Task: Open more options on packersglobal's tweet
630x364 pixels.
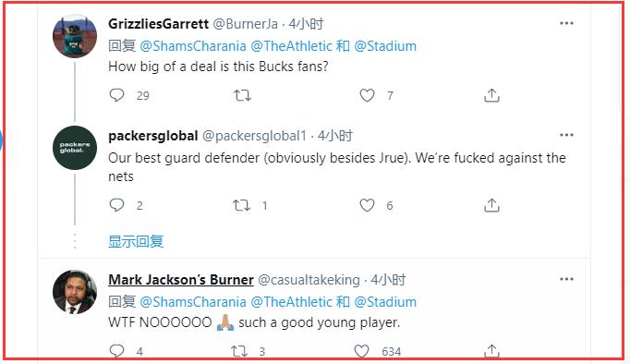Action: pos(566,135)
